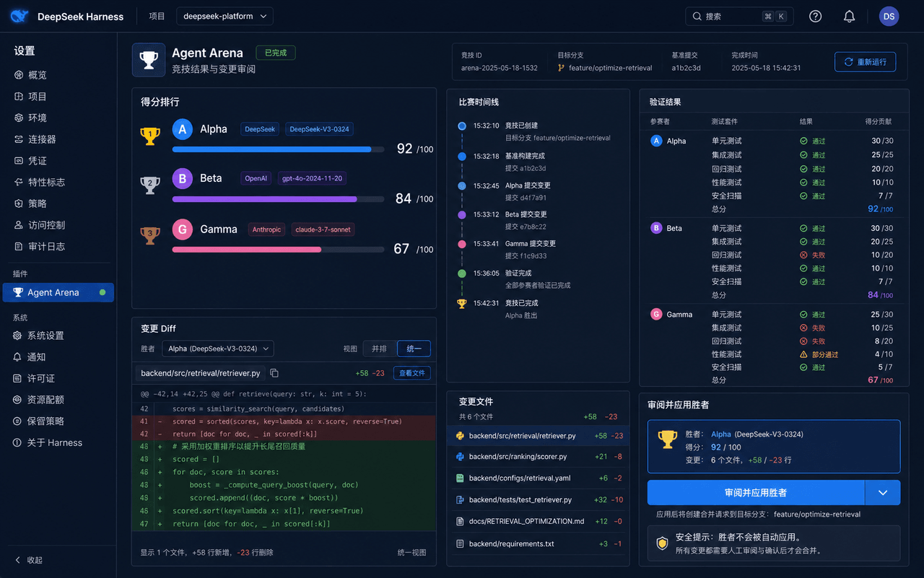Click the 统一视图 footer link
This screenshot has width=924, height=578.
(x=411, y=553)
